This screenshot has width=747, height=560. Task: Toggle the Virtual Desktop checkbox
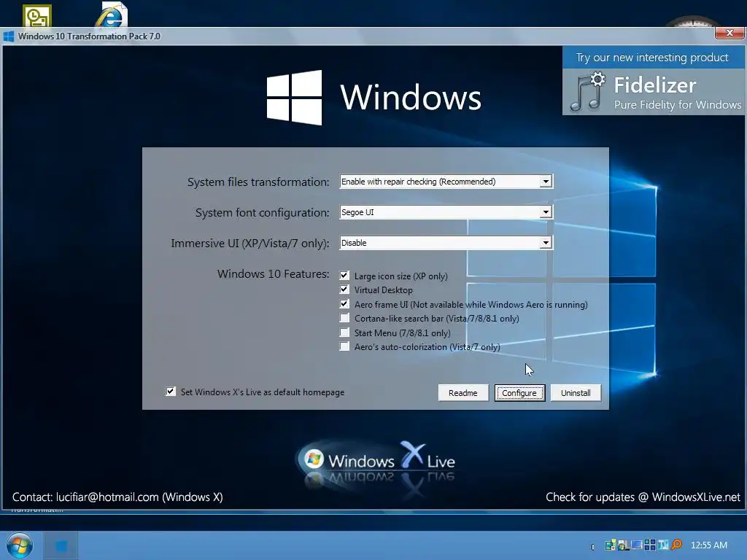tap(344, 289)
